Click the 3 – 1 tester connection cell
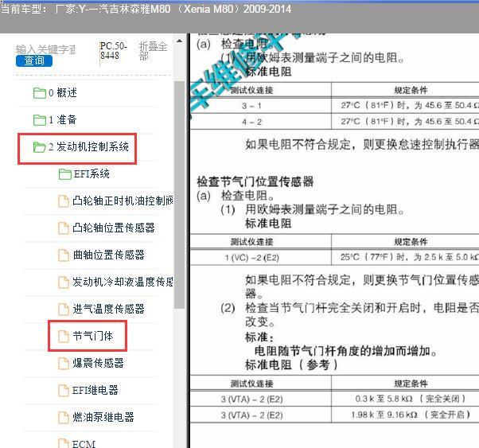The image size is (479, 448). (260, 106)
